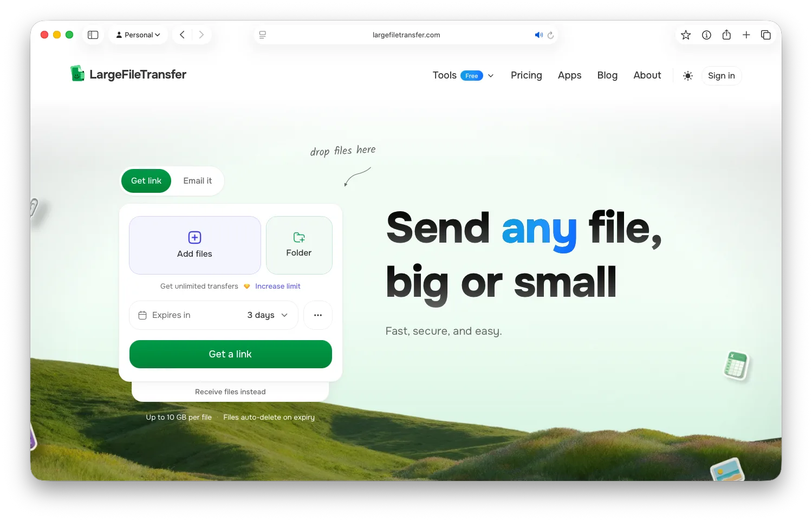This screenshot has width=812, height=521.
Task: Open the Apps page
Action: click(x=570, y=75)
